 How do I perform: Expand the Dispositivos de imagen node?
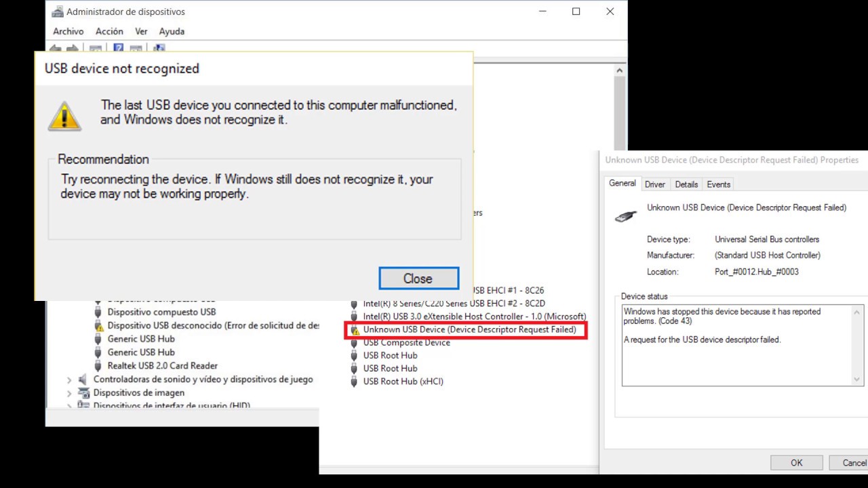point(69,393)
